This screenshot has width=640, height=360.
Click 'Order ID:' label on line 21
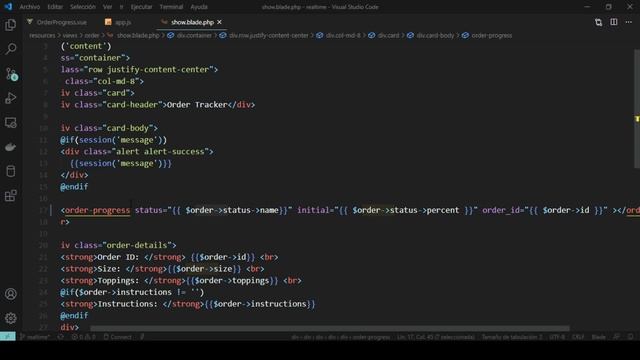tap(118, 257)
